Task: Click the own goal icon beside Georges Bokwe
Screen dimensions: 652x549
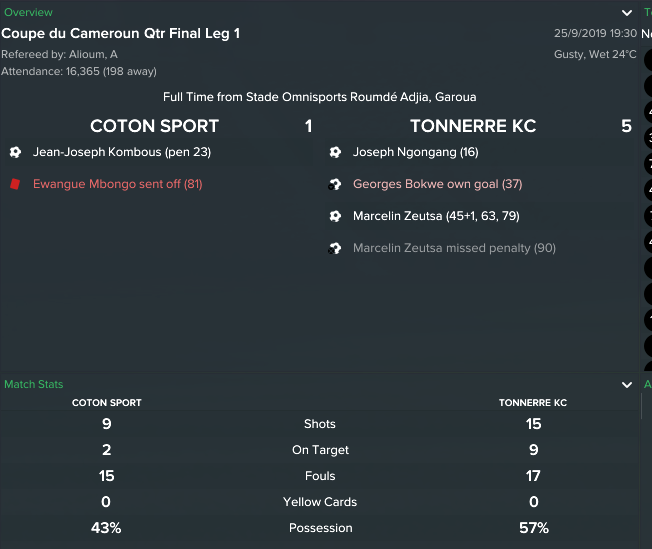Action: point(335,184)
